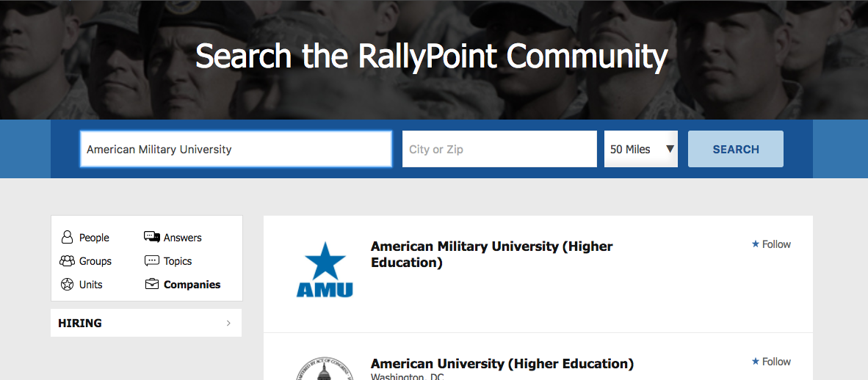
Task: Follow American Military University
Action: tap(771, 244)
